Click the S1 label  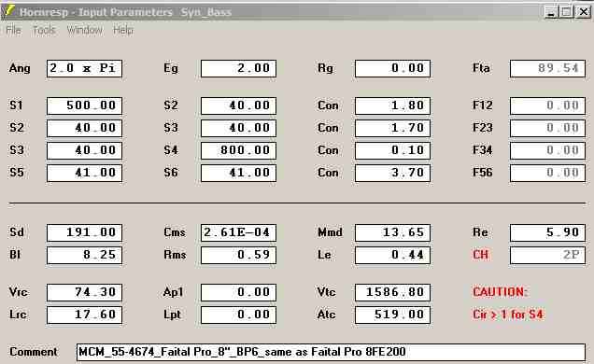[16, 105]
